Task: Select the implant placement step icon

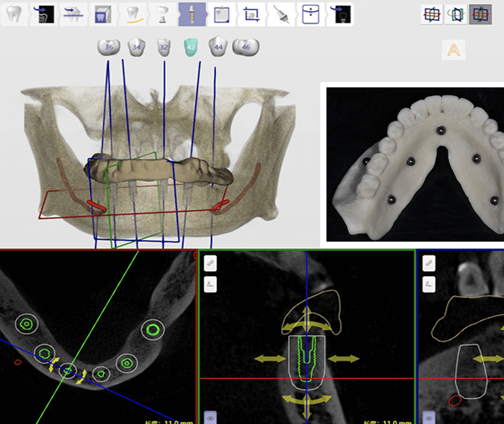Action: tap(191, 14)
